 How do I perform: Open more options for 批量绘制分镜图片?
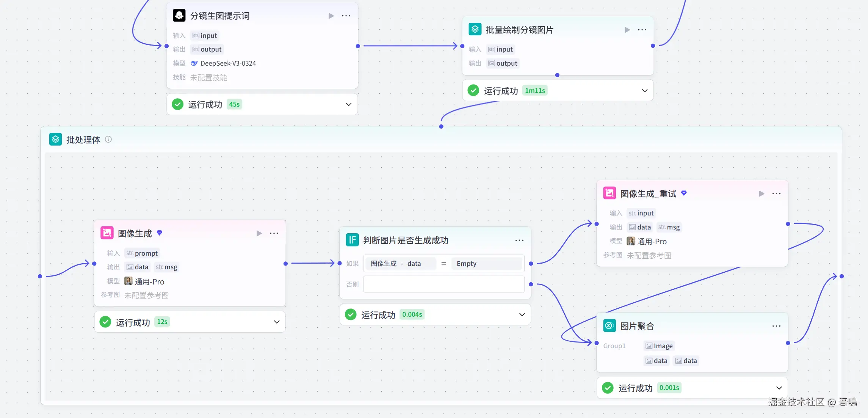pos(642,30)
